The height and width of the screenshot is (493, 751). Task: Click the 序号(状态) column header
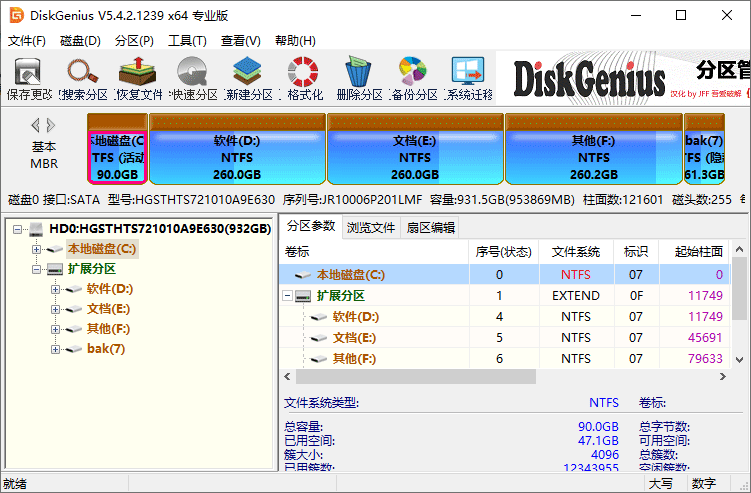click(503, 252)
